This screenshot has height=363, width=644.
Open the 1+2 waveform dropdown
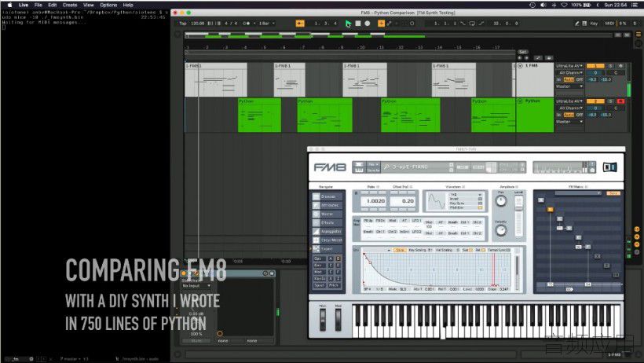(x=467, y=194)
